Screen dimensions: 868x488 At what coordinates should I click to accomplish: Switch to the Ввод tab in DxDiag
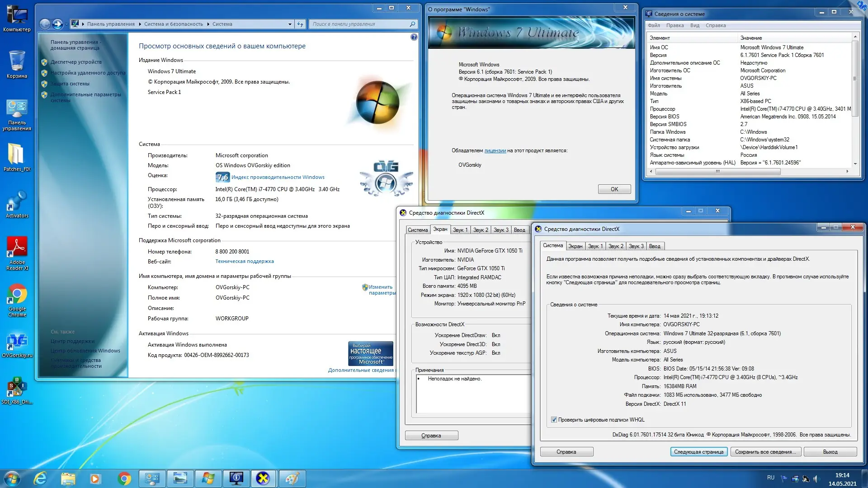tap(654, 246)
